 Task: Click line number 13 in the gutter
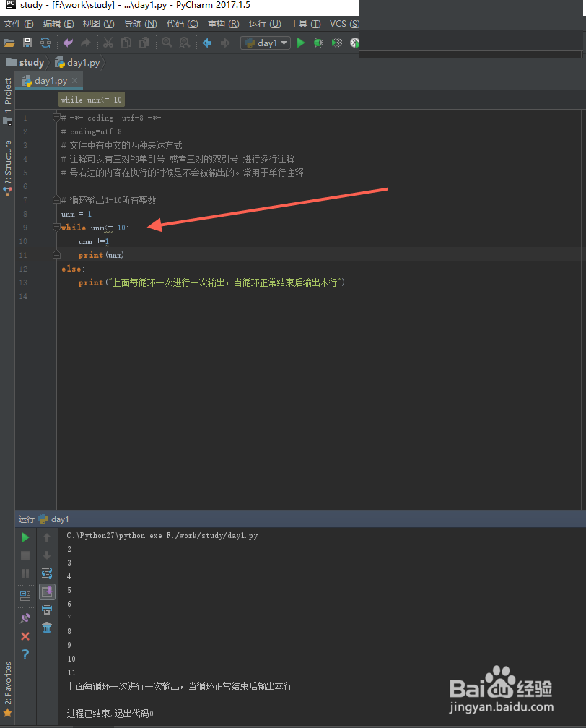click(23, 283)
